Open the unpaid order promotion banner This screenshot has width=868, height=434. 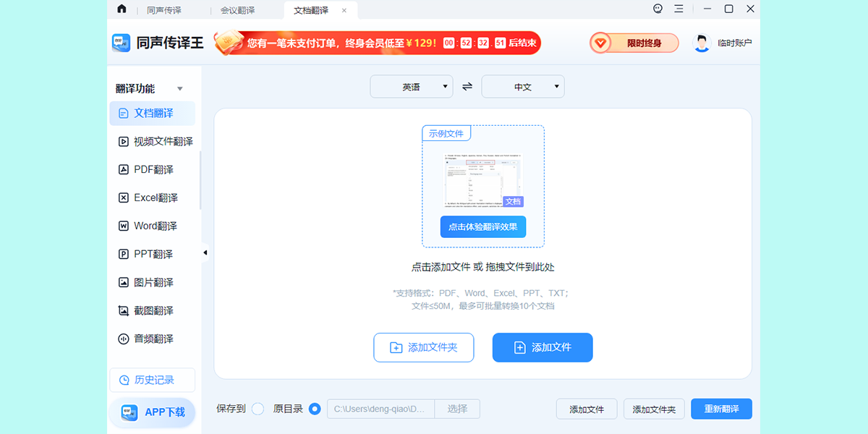pyautogui.click(x=377, y=43)
